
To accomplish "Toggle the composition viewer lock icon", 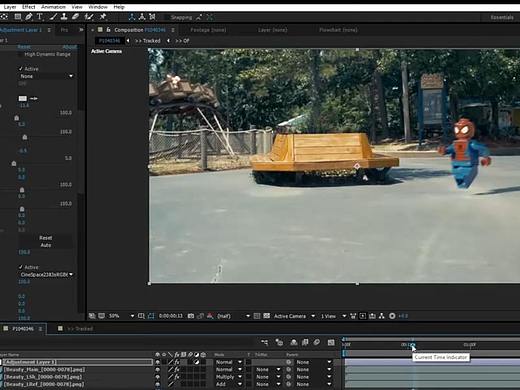I will 108,30.
